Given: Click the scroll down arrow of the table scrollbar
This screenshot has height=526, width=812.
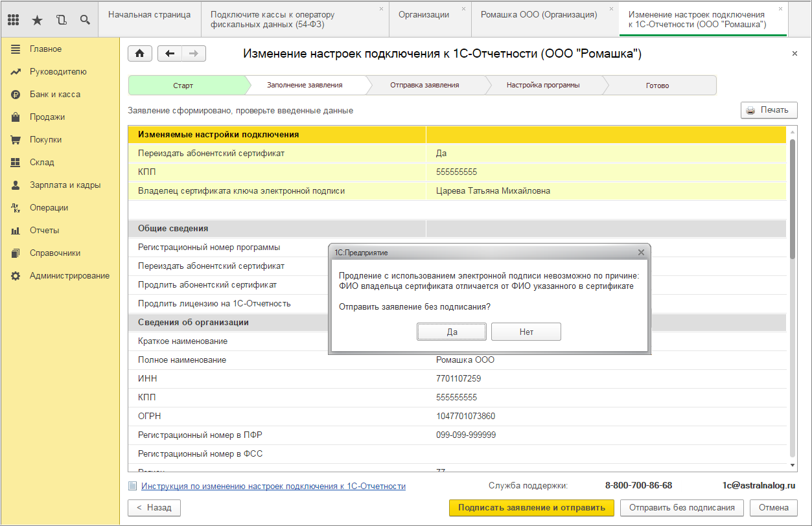Looking at the screenshot, I should (792, 465).
